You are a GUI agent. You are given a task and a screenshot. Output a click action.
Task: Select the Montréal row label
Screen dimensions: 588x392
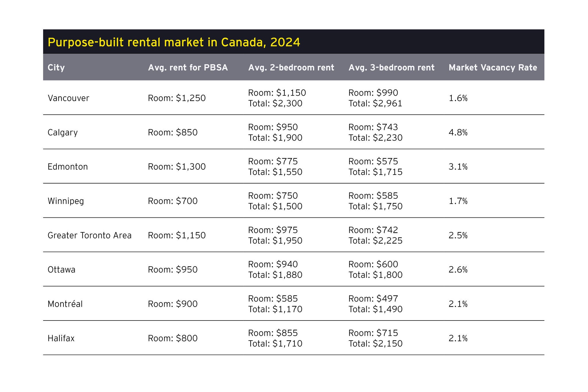pos(65,304)
